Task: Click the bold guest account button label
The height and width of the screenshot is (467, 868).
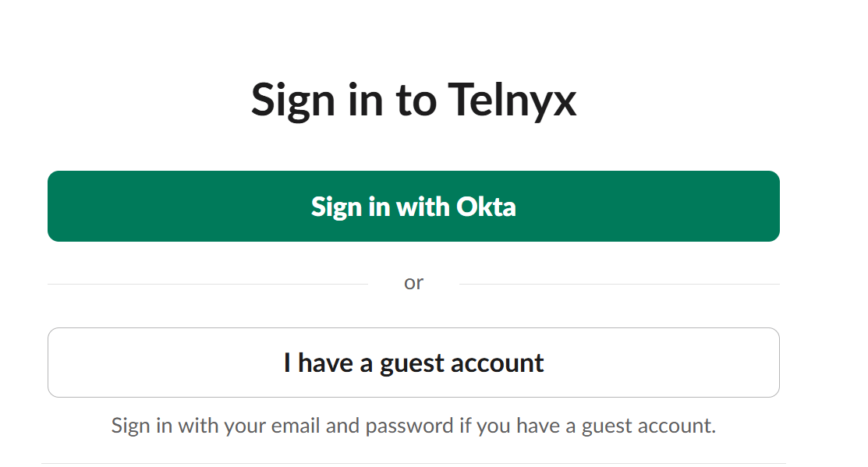Action: click(x=413, y=362)
